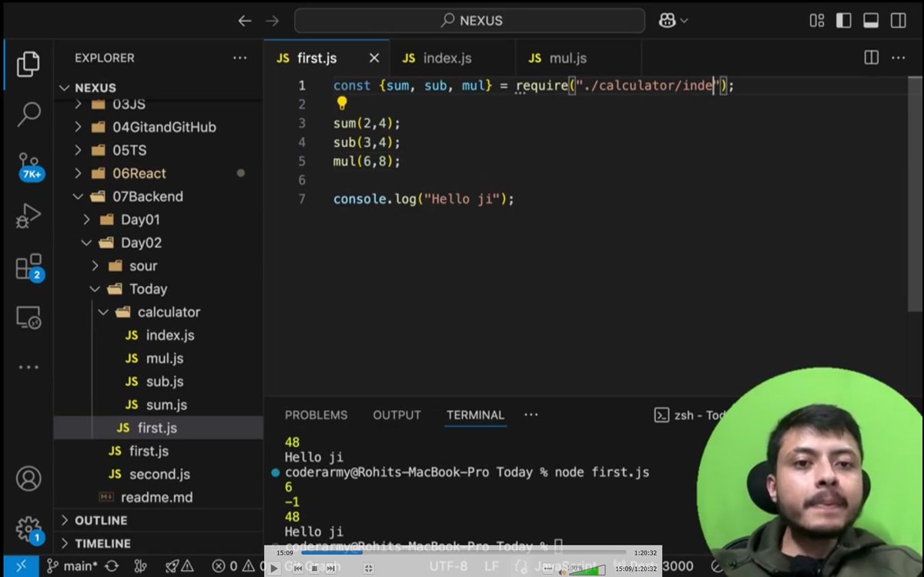Open the Extensions view icon
This screenshot has height=577, width=924.
point(29,267)
